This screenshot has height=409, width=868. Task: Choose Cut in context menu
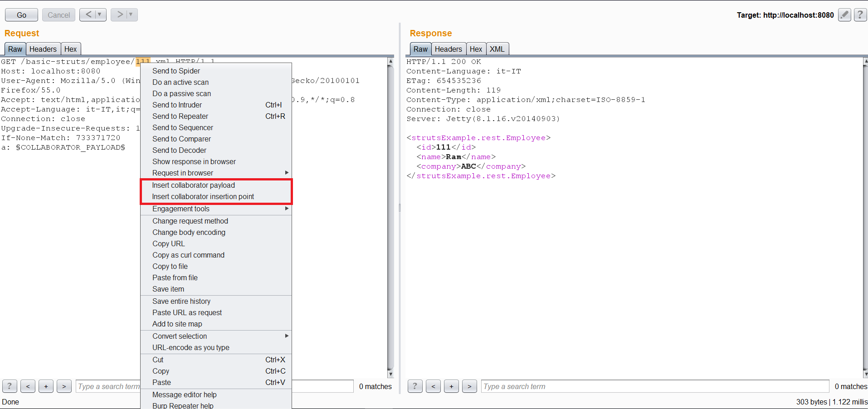pyautogui.click(x=216, y=360)
